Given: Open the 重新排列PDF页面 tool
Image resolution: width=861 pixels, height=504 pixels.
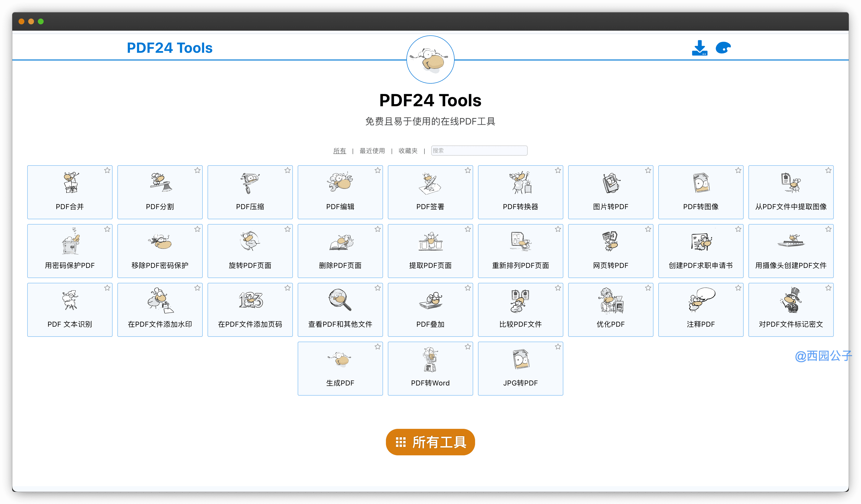Looking at the screenshot, I should point(521,251).
